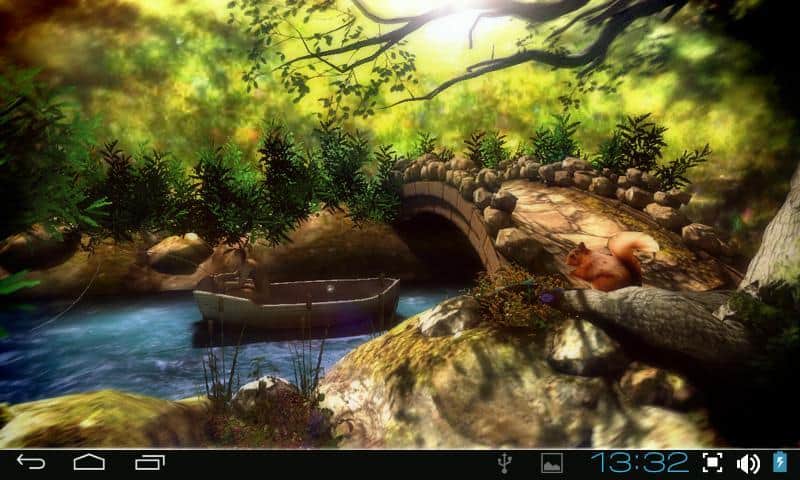
Task: Tap the squirrel's bushy tail
Action: point(632,250)
